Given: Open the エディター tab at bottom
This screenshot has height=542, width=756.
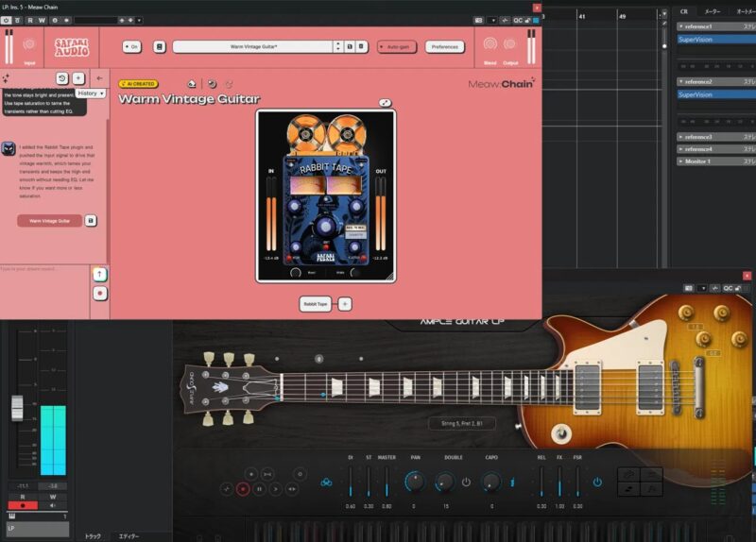Looking at the screenshot, I should [x=129, y=535].
